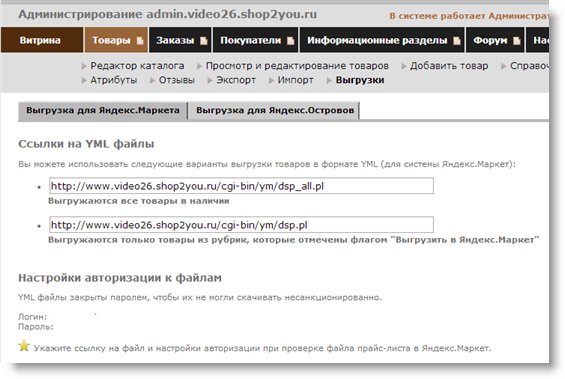Open the Импорт submenu link
Viewport: 565px width, 379px height.
click(295, 80)
